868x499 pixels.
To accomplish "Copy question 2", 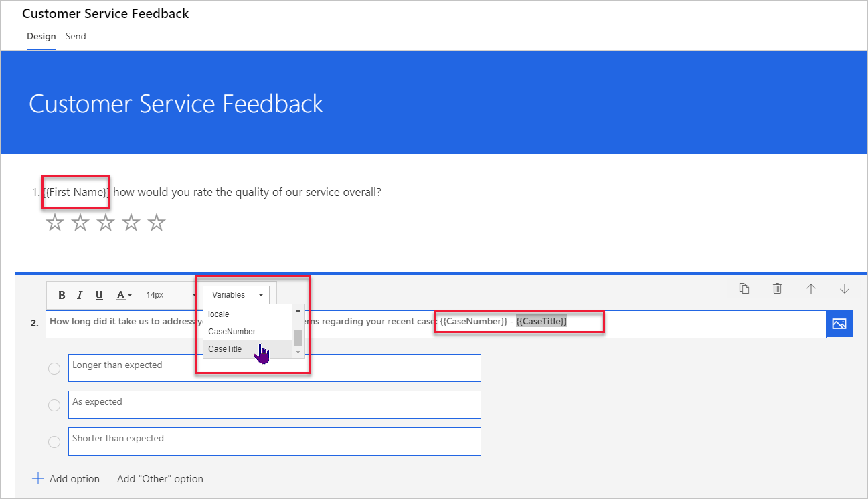I will click(x=744, y=288).
